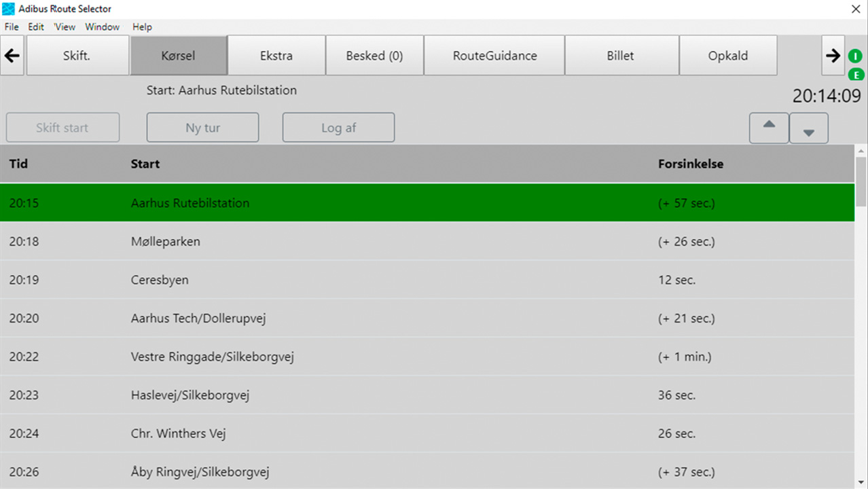Click the 12 sec. delay value
The image size is (868, 489).
[x=677, y=280]
